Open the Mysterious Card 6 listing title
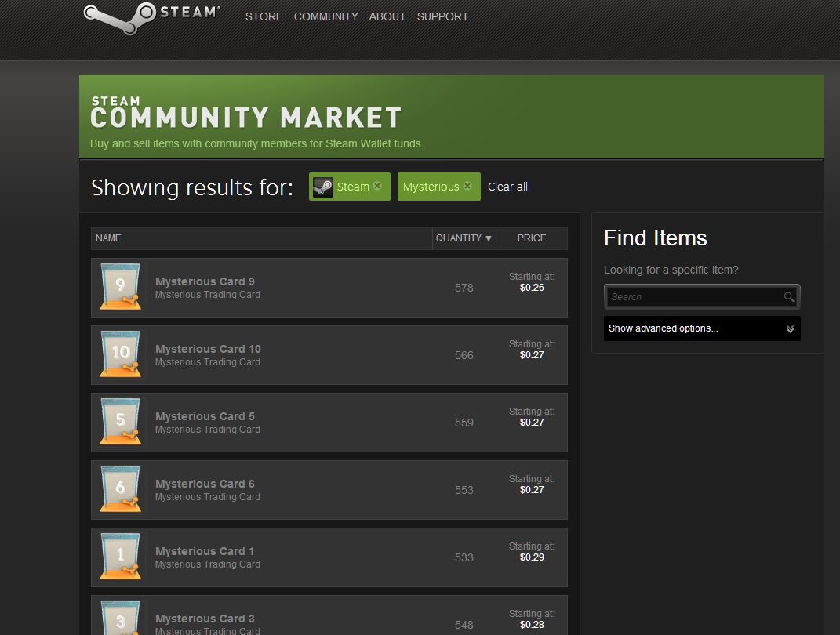Screen dimensions: 840x635 (205, 484)
